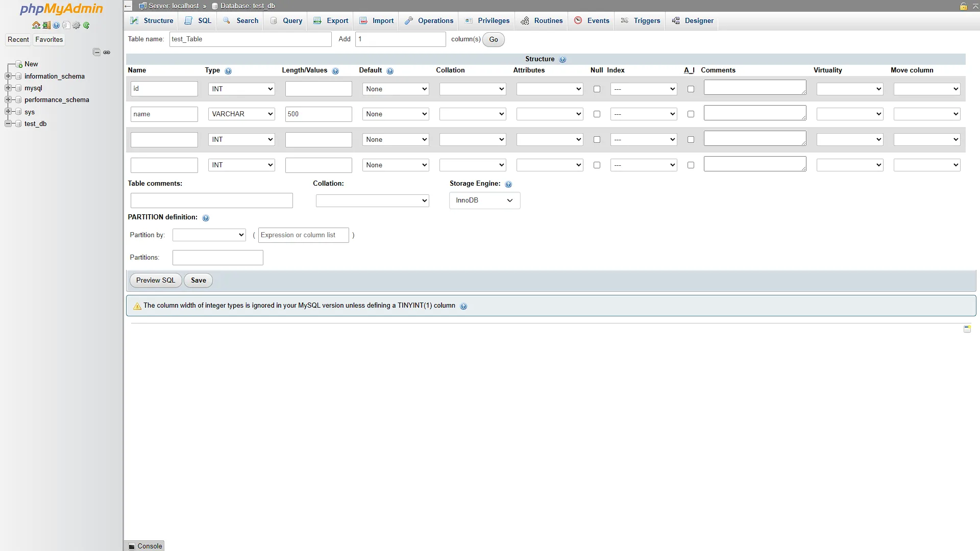This screenshot has height=551, width=980.
Task: Click the Table name input field
Action: click(251, 39)
